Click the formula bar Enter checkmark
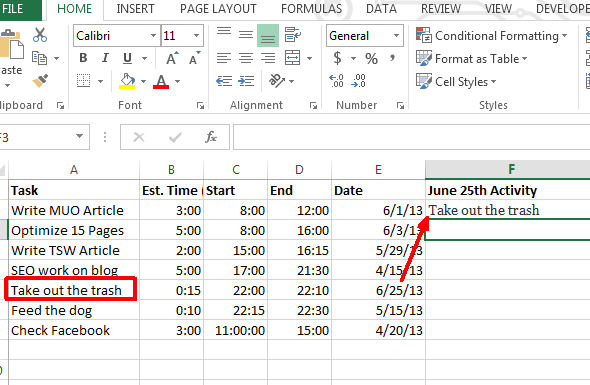The image size is (590, 385). point(175,137)
